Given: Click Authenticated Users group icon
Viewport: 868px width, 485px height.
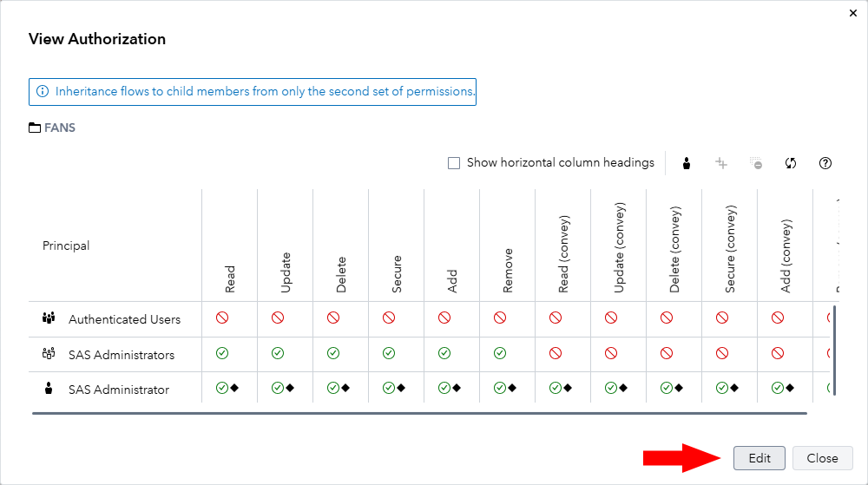Looking at the screenshot, I should click(49, 318).
